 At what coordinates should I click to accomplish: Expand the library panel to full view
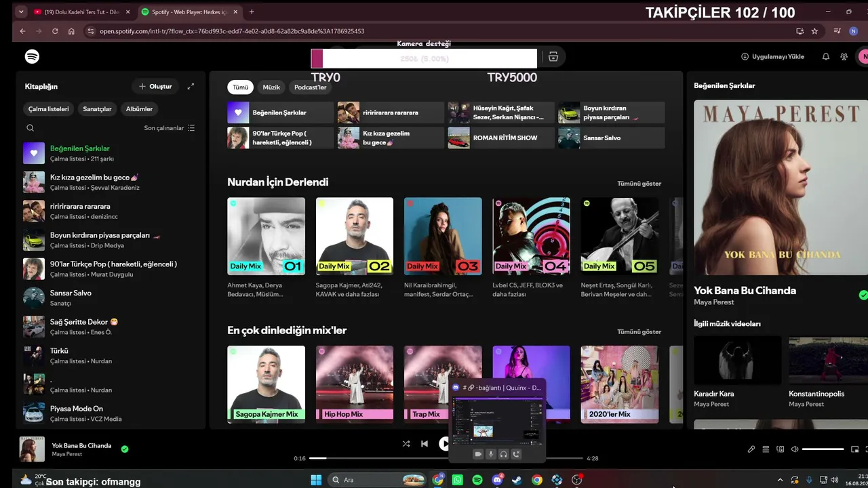click(191, 87)
